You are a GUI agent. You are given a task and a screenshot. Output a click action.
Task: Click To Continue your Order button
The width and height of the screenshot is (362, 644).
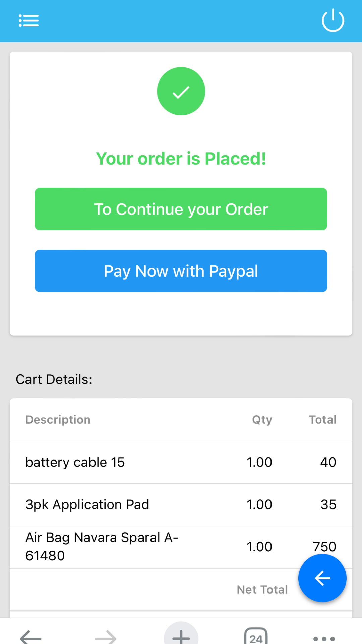coord(181,209)
